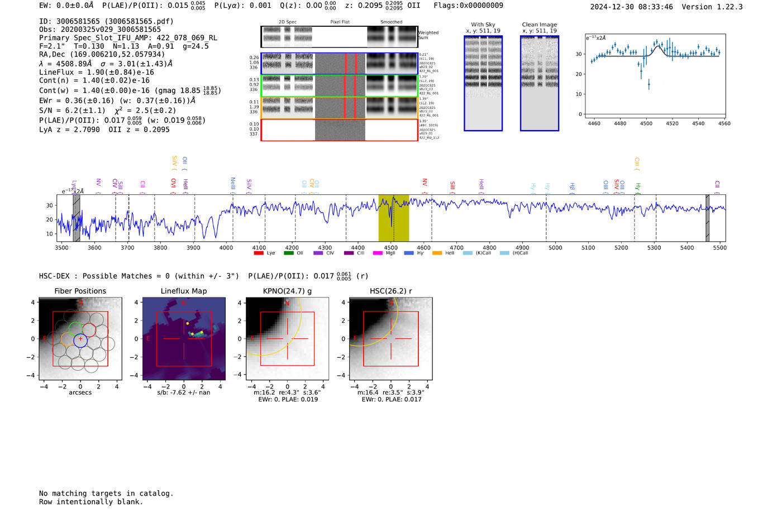Select the yellow highlighted band on the spectrum
The height and width of the screenshot is (532, 782).
(394, 218)
